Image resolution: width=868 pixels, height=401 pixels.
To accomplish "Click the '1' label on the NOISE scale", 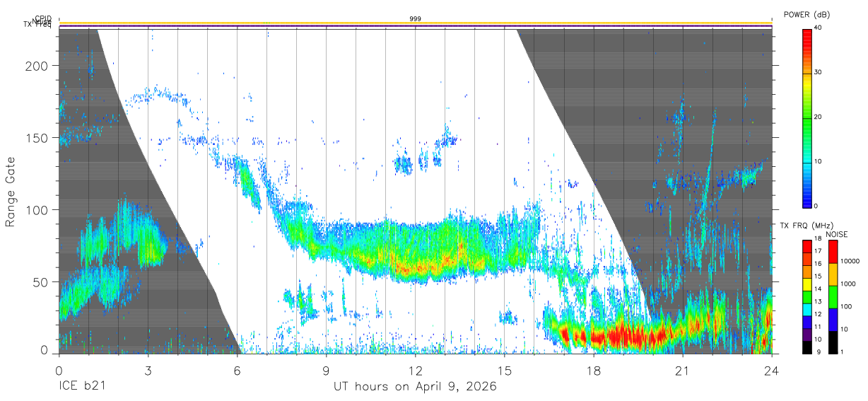I will tap(843, 351).
